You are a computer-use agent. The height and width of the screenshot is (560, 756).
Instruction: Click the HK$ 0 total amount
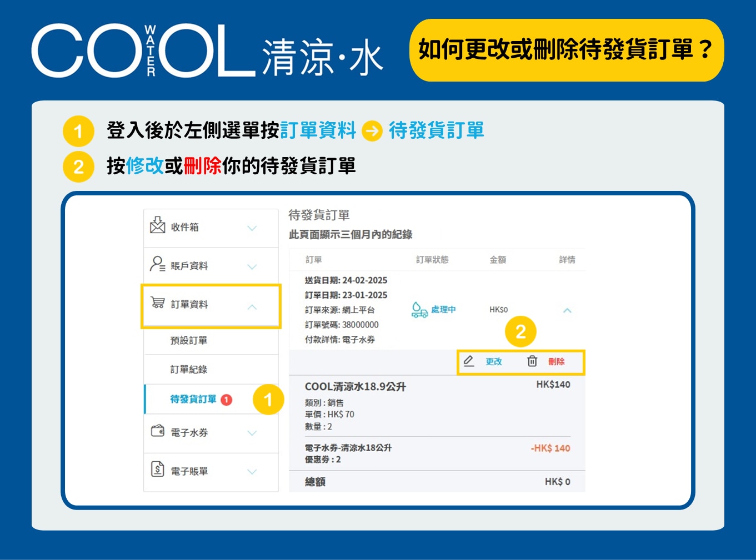coord(557,482)
